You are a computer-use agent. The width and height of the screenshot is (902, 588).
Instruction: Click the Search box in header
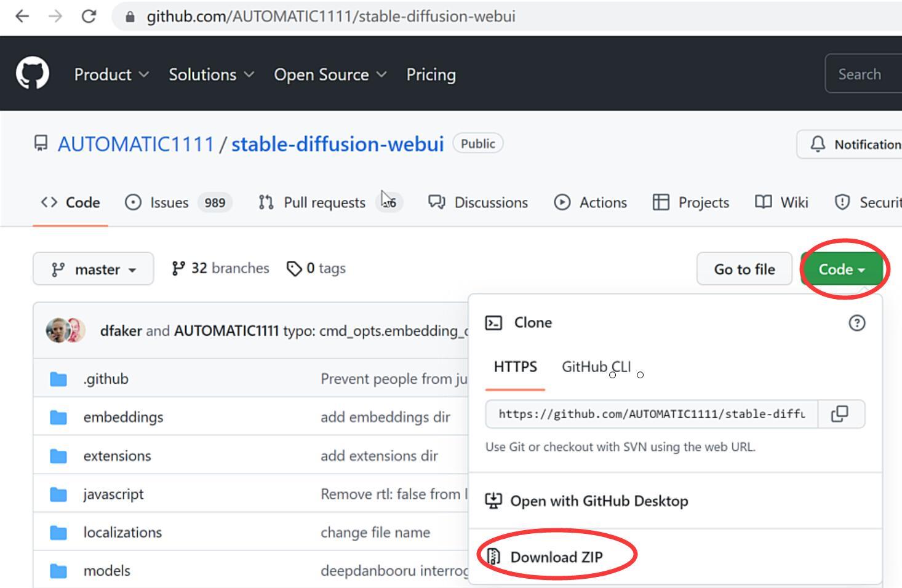tap(863, 74)
